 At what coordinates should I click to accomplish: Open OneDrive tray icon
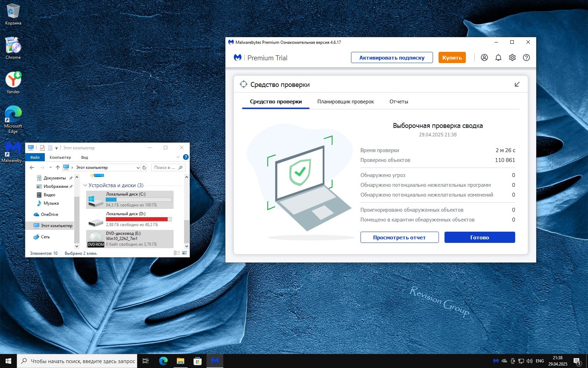click(x=504, y=361)
